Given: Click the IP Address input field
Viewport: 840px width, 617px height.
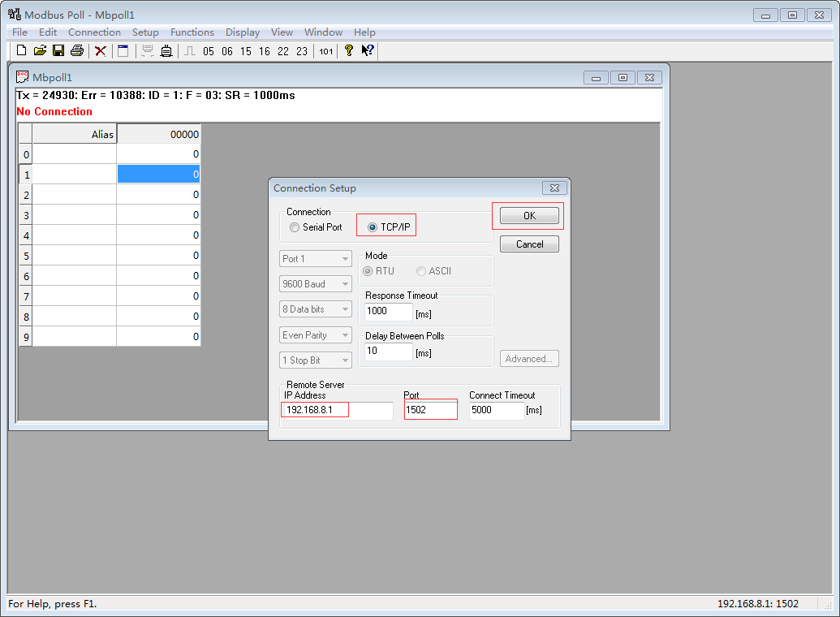Looking at the screenshot, I should (337, 411).
